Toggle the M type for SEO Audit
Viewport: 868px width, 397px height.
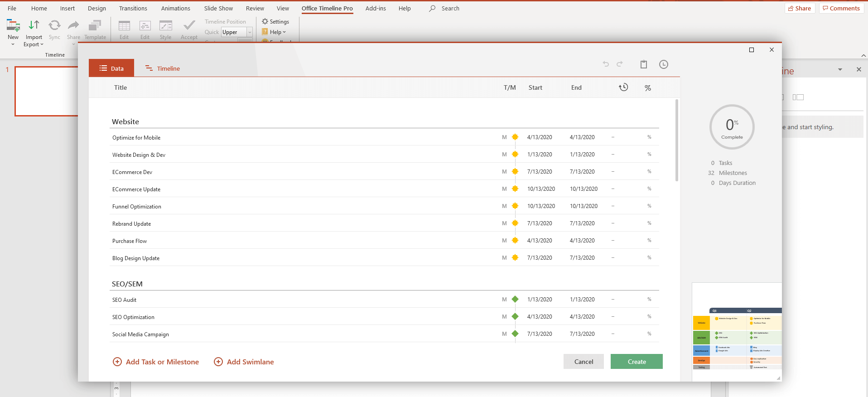(504, 300)
